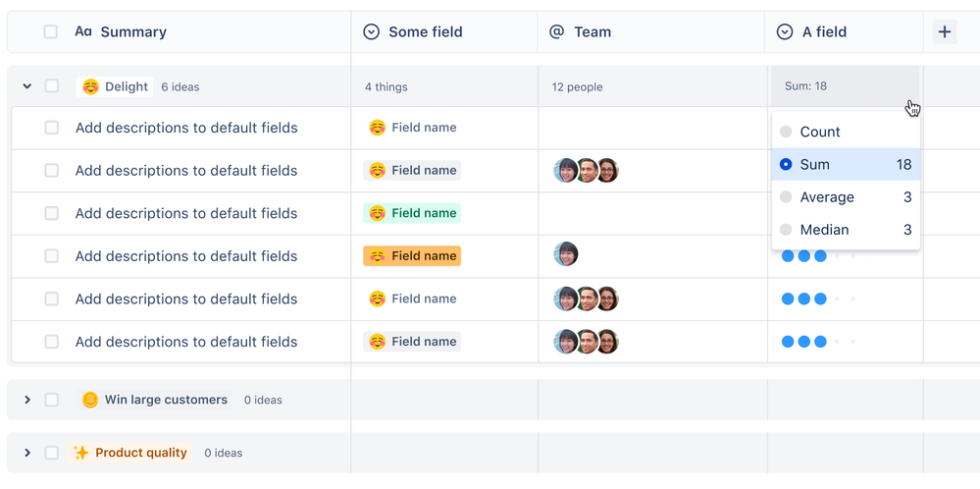Select Count in the aggregation menu
The width and height of the screenshot is (980, 489).
(819, 132)
